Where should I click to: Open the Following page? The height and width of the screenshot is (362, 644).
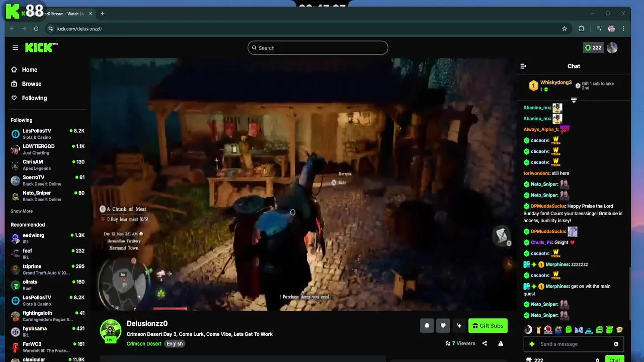[29, 98]
